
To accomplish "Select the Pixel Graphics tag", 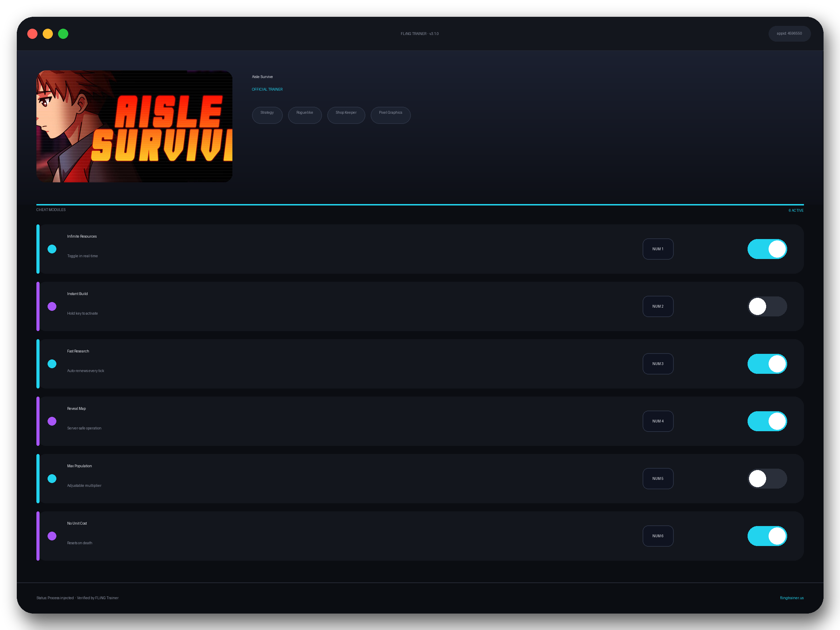I will (x=390, y=115).
